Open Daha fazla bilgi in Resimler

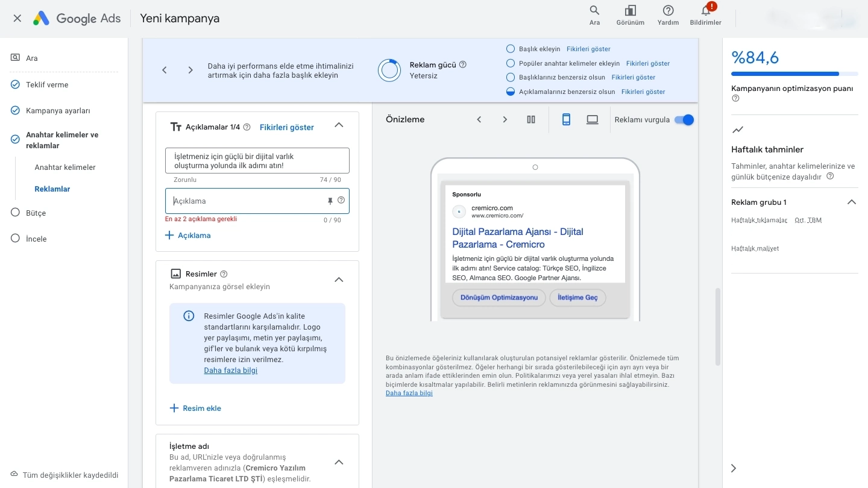231,371
